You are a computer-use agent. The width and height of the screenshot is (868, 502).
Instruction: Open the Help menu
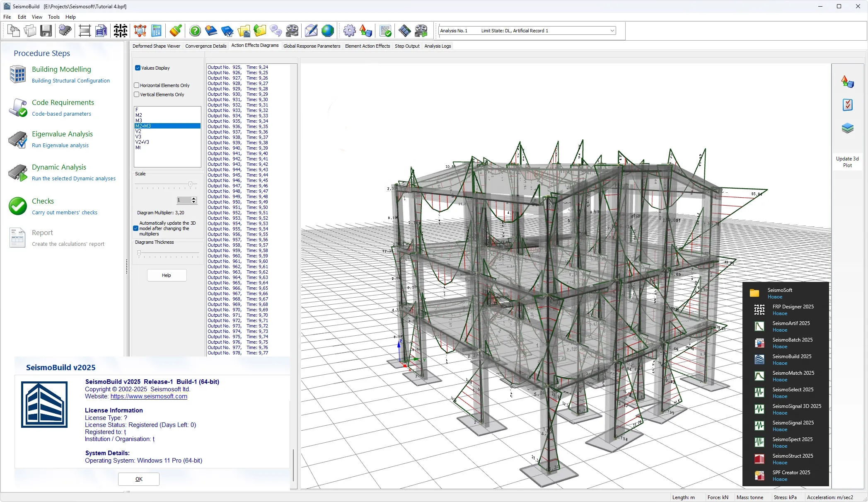[x=70, y=17]
